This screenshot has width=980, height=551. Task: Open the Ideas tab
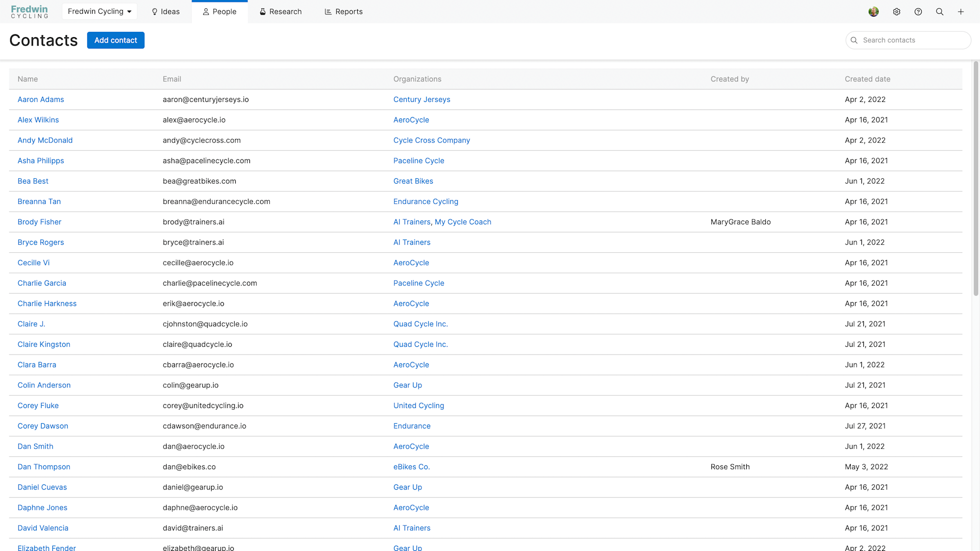pyautogui.click(x=166, y=12)
